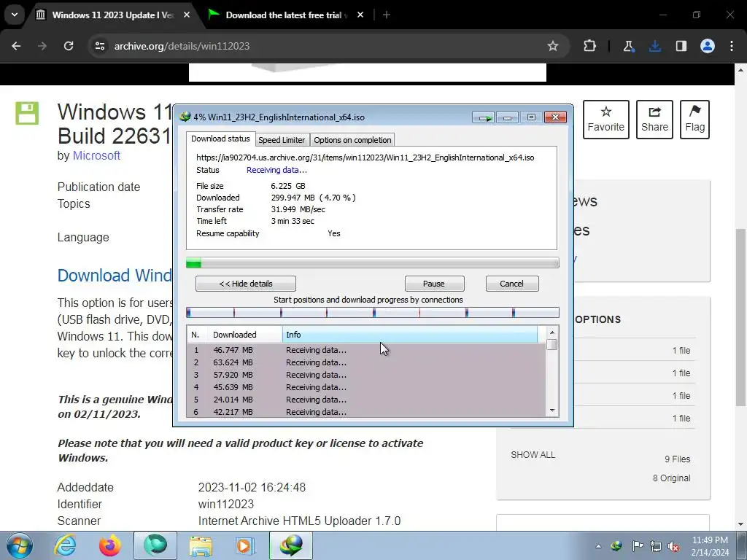Click the Downloaded column header

click(246, 335)
